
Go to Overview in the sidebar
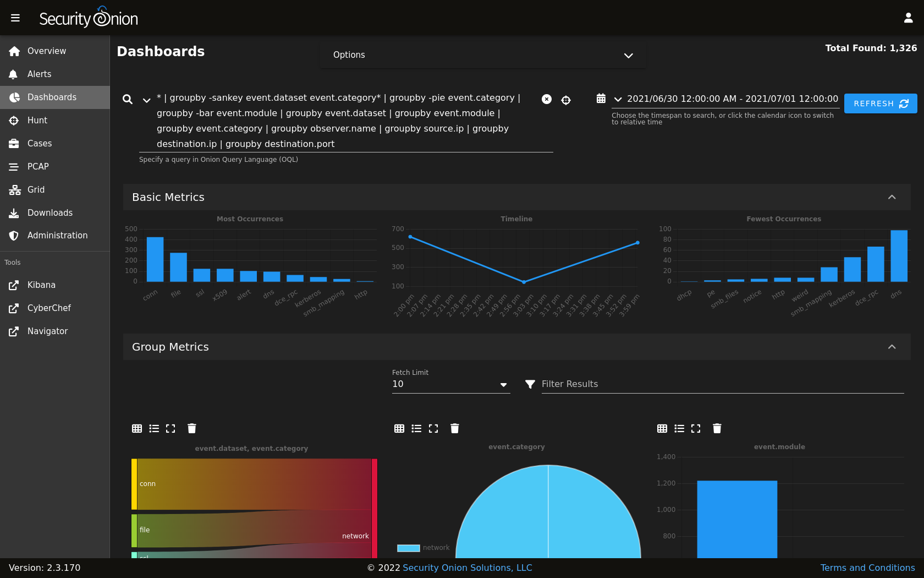pos(55,51)
